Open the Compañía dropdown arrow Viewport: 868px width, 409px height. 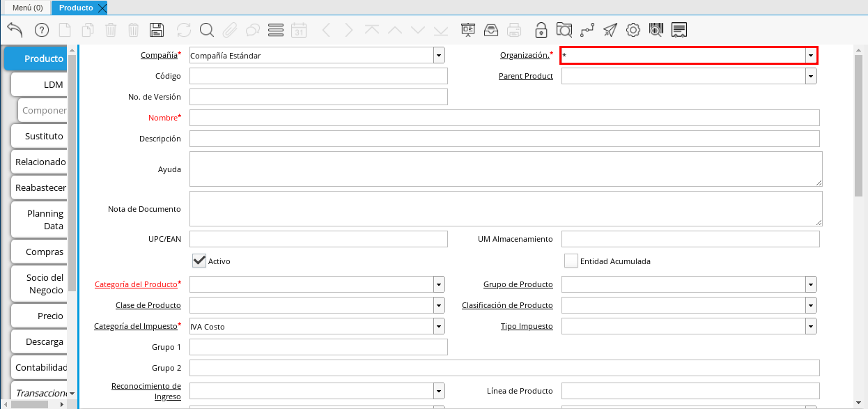pyautogui.click(x=439, y=56)
